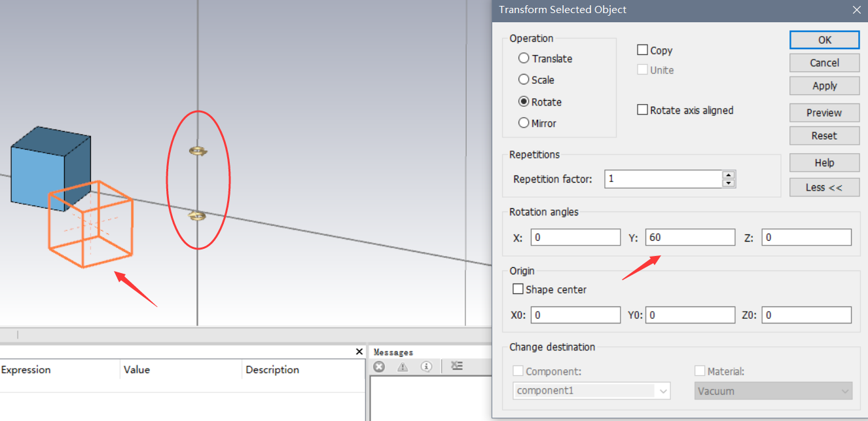
Task: Select the Mirror operation radio button
Action: pos(524,122)
